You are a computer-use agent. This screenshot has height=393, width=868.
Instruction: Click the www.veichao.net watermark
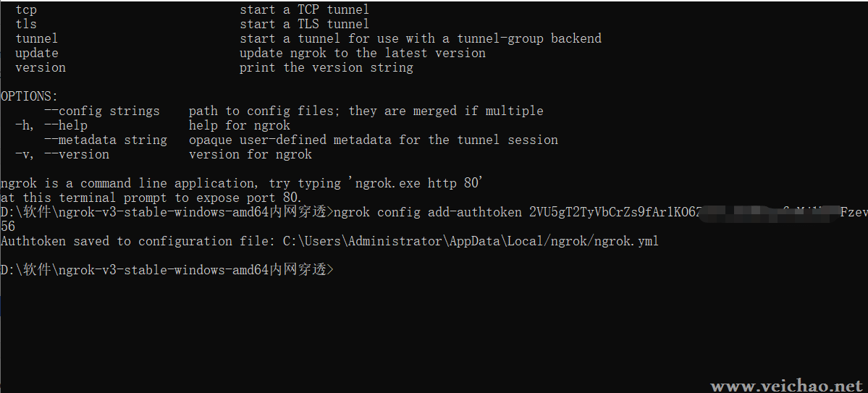point(787,386)
